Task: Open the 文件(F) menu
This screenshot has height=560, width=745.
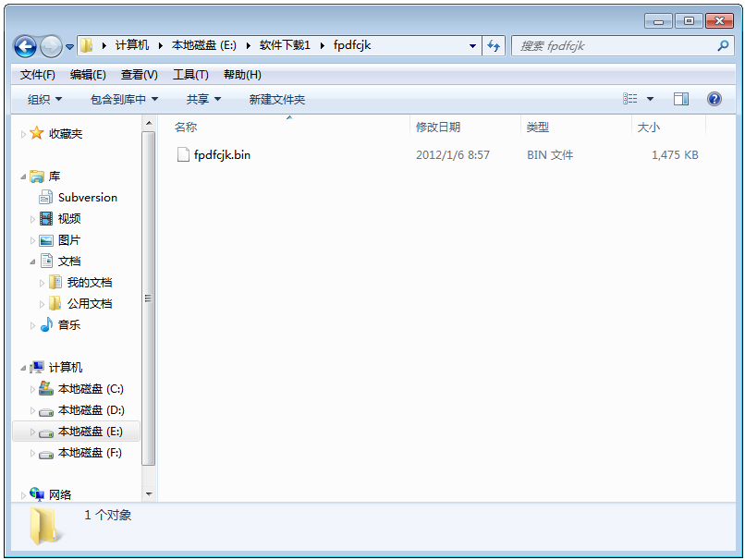Action: [x=38, y=75]
